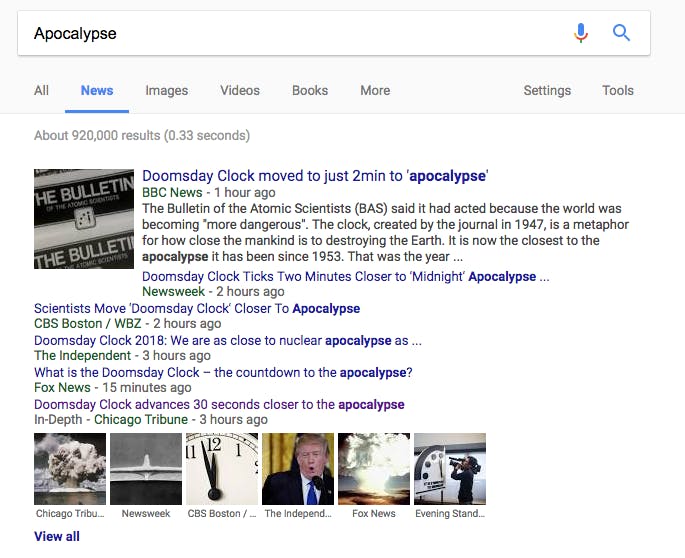Click the Newsweek - 2 hours ago source line
The width and height of the screenshot is (685, 558).
coord(213,291)
